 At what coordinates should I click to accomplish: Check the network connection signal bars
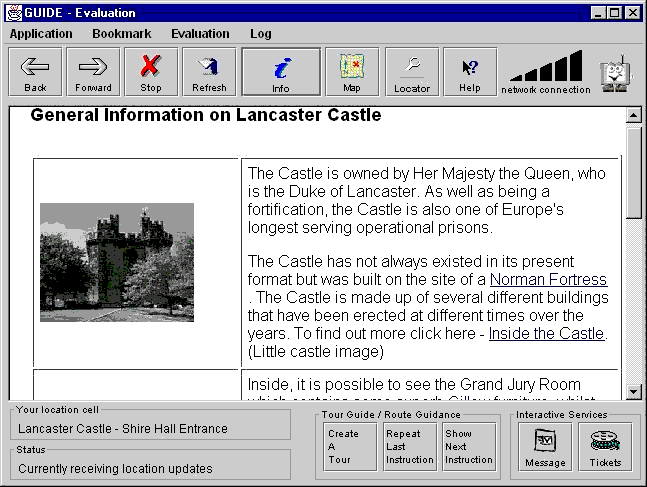(546, 66)
